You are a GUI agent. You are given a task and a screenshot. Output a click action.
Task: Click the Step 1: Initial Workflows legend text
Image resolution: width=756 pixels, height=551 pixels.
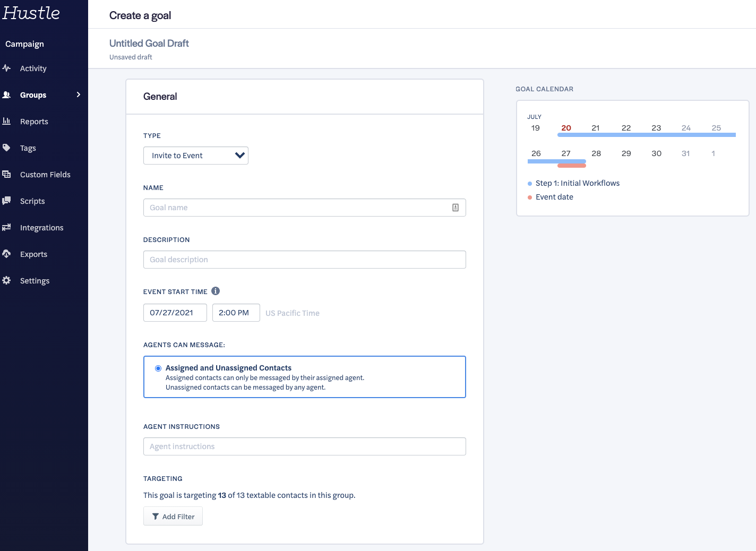coord(578,183)
